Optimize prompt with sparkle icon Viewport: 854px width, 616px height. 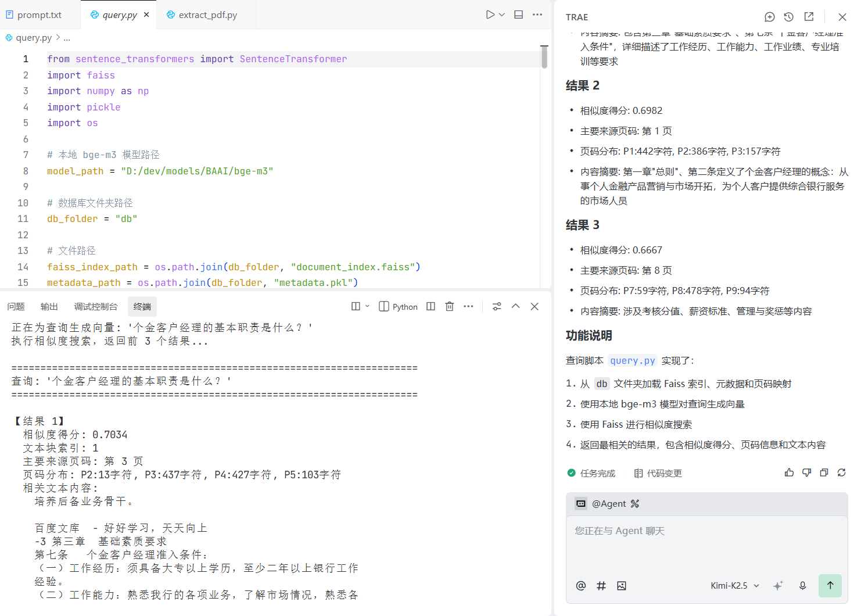[778, 586]
